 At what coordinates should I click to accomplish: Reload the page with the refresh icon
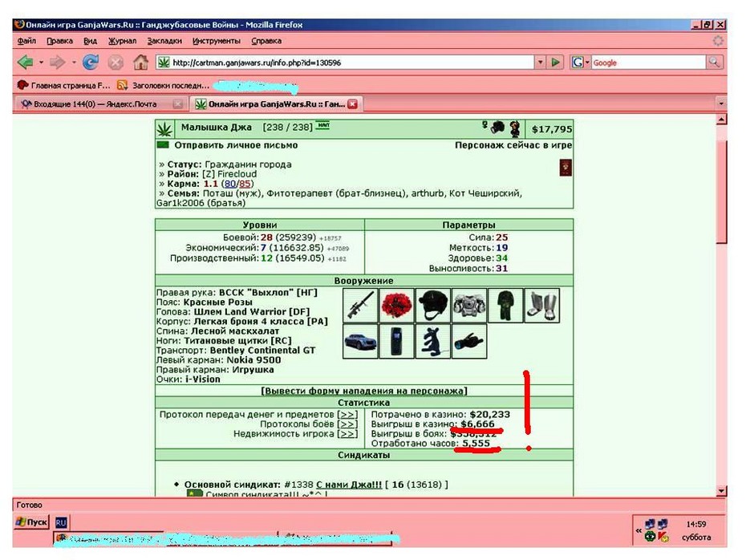pyautogui.click(x=91, y=62)
